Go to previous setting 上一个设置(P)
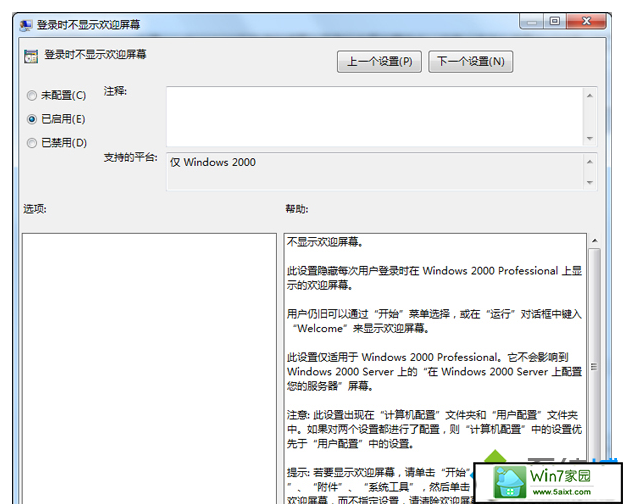 coord(379,62)
